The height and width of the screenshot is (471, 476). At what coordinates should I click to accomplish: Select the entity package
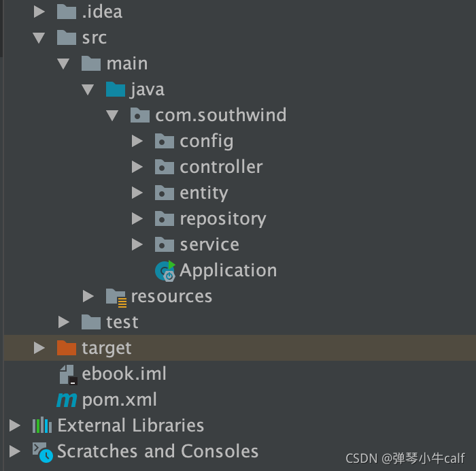(203, 193)
